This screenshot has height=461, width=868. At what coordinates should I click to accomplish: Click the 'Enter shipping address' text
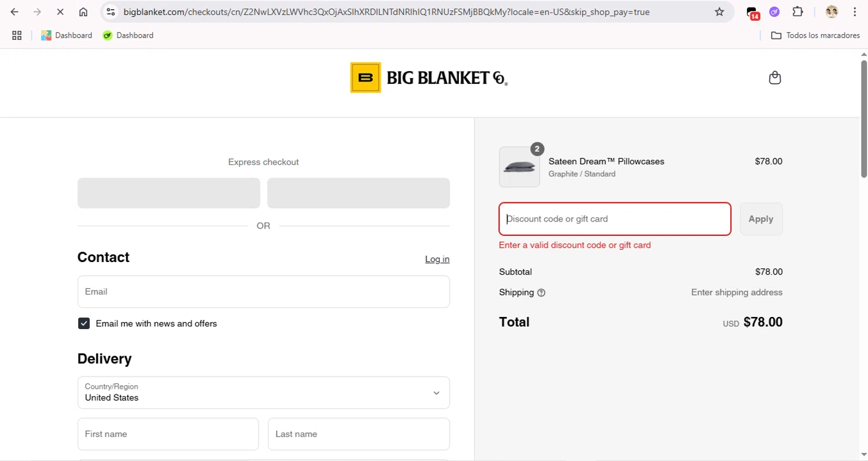737,293
